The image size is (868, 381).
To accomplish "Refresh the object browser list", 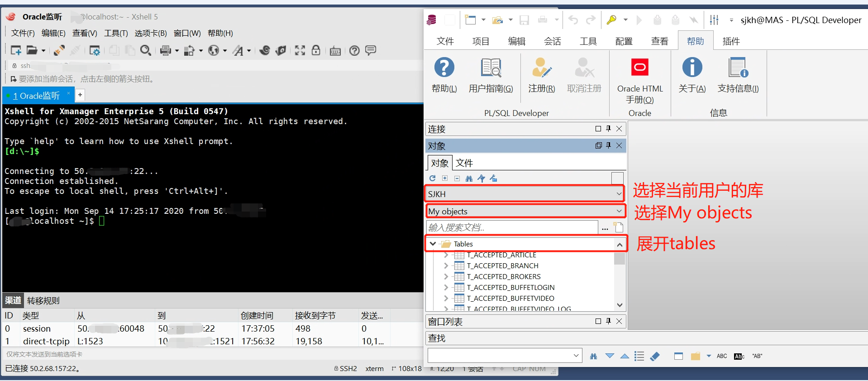I will (433, 178).
